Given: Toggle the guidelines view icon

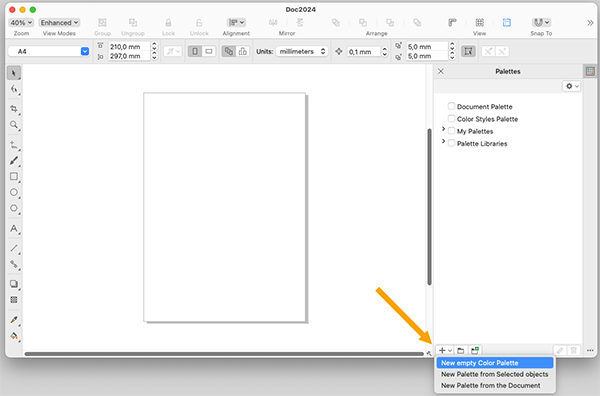Looking at the screenshot, I should (x=507, y=23).
